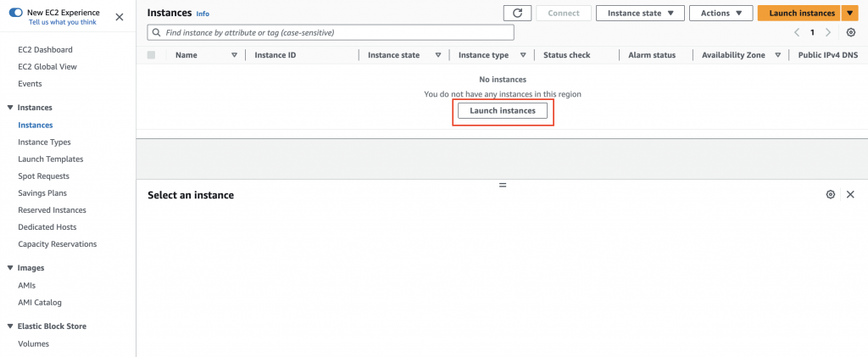Open Launch Templates page
Screen dimensions: 868x357
click(50, 159)
